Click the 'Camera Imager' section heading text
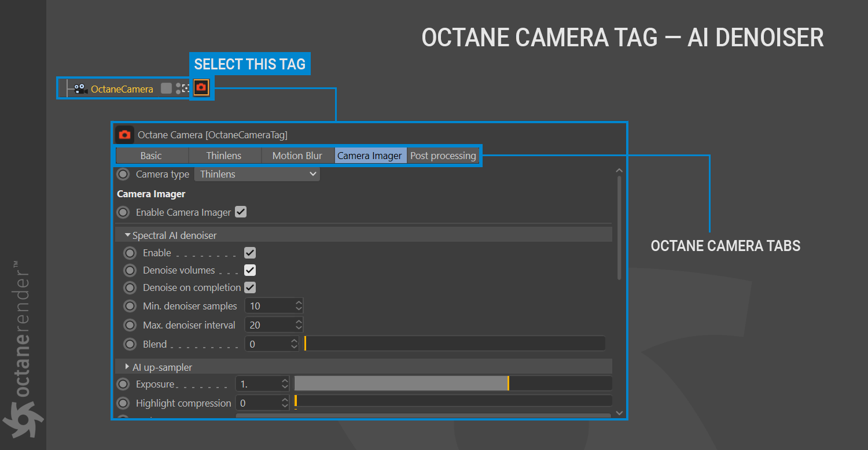Image resolution: width=868 pixels, height=450 pixels. 151,194
